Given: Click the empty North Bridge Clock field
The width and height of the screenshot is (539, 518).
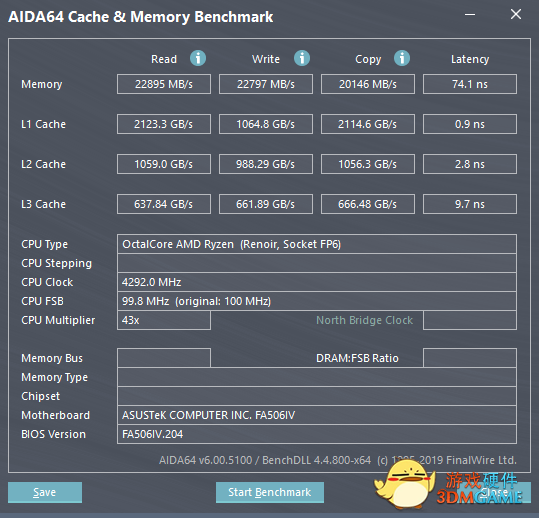Looking at the screenshot, I should [470, 320].
